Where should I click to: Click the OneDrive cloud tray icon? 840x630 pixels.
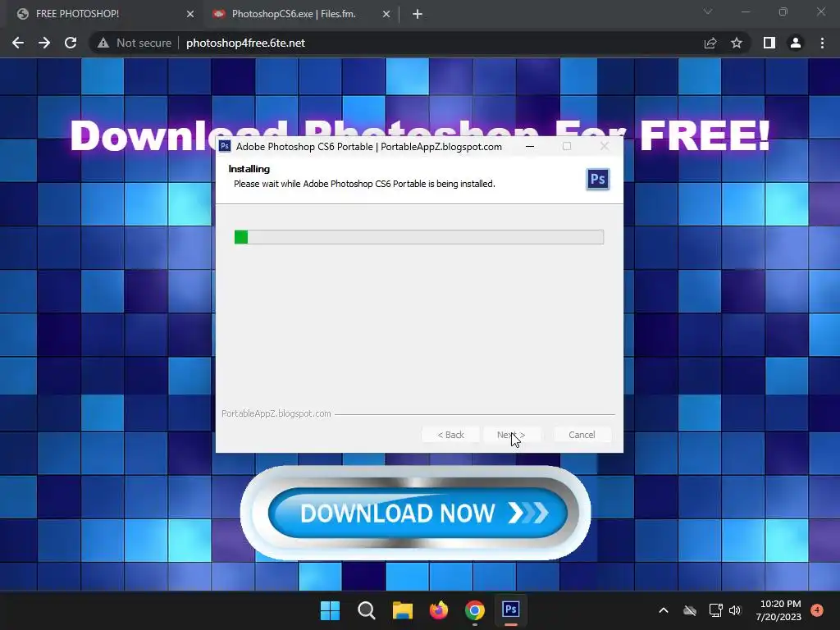(x=690, y=610)
